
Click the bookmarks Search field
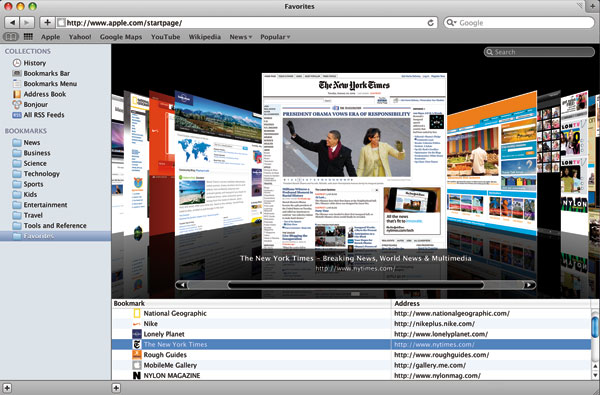point(539,52)
